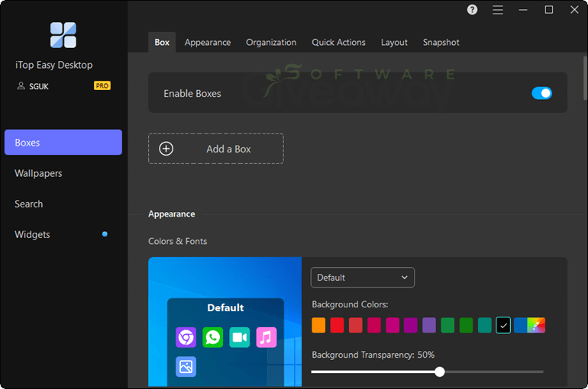Click the vertical scrollbar on the right

585,78
